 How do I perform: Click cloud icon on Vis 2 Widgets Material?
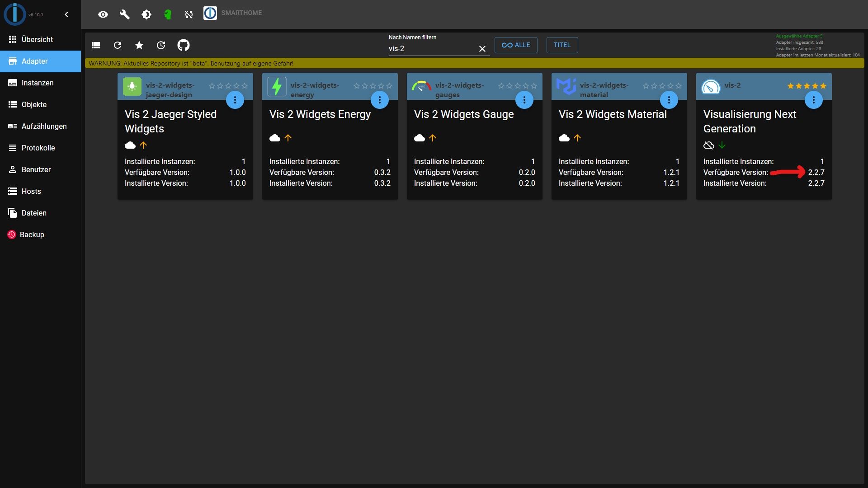pyautogui.click(x=564, y=138)
